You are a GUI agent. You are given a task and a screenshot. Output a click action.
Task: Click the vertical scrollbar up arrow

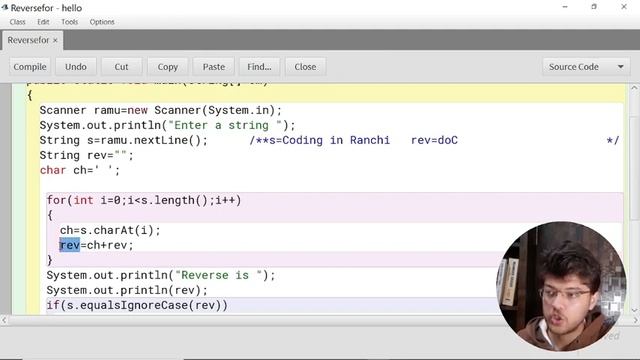634,88
